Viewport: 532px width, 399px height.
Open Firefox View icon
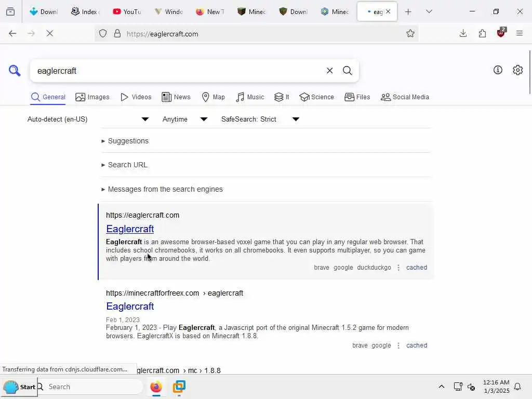click(10, 12)
